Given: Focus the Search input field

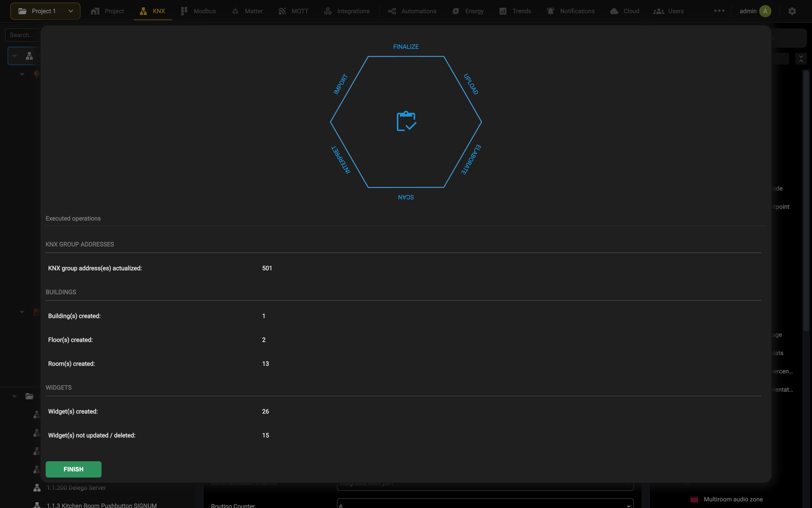Looking at the screenshot, I should point(23,35).
